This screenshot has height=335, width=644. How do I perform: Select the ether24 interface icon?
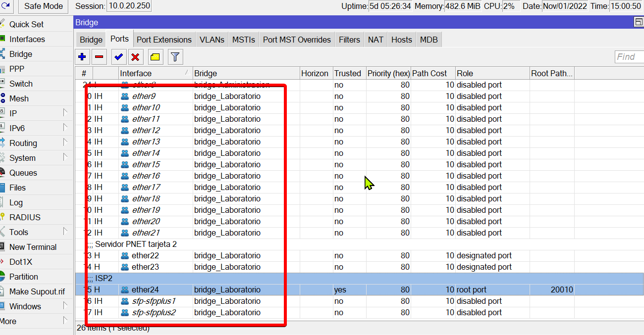(125, 290)
